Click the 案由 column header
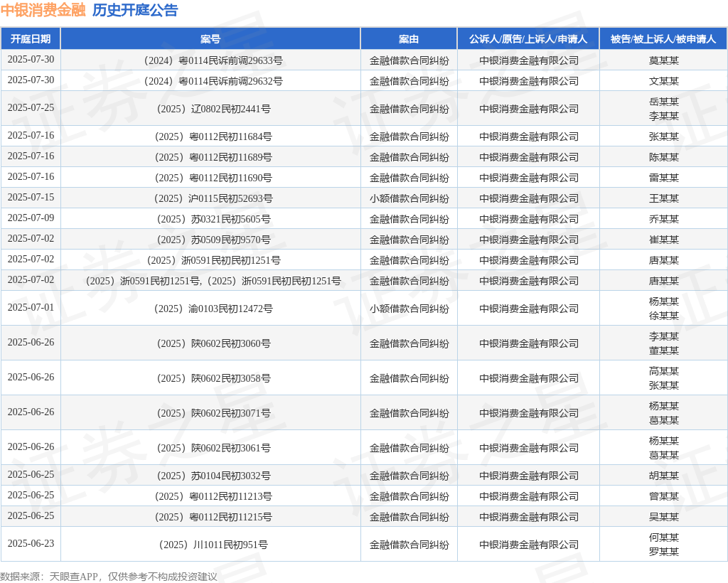The height and width of the screenshot is (583, 728). (x=409, y=39)
